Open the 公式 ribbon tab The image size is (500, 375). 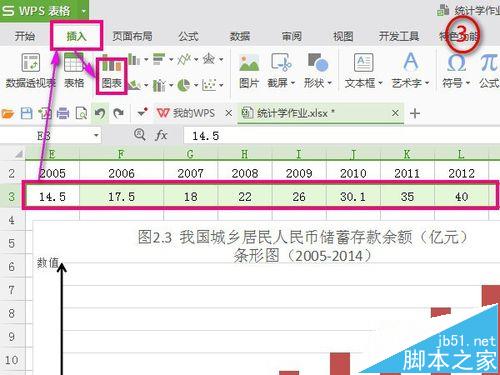pyautogui.click(x=188, y=36)
